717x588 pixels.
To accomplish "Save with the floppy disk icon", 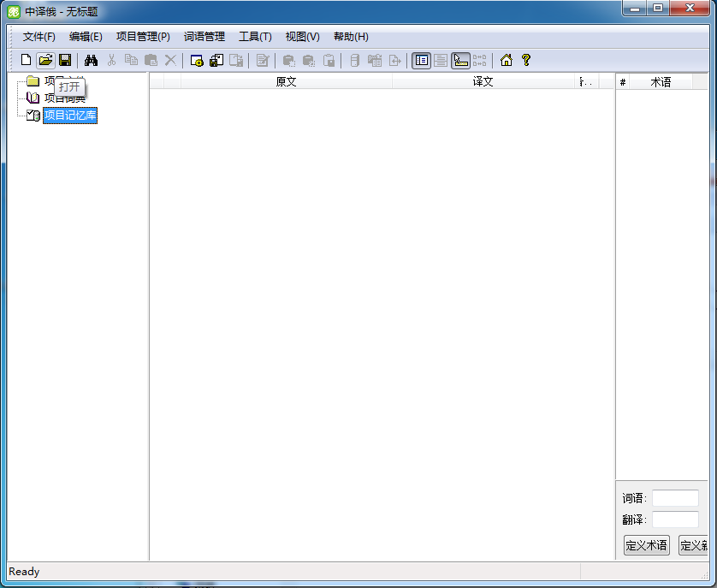I will click(x=65, y=60).
